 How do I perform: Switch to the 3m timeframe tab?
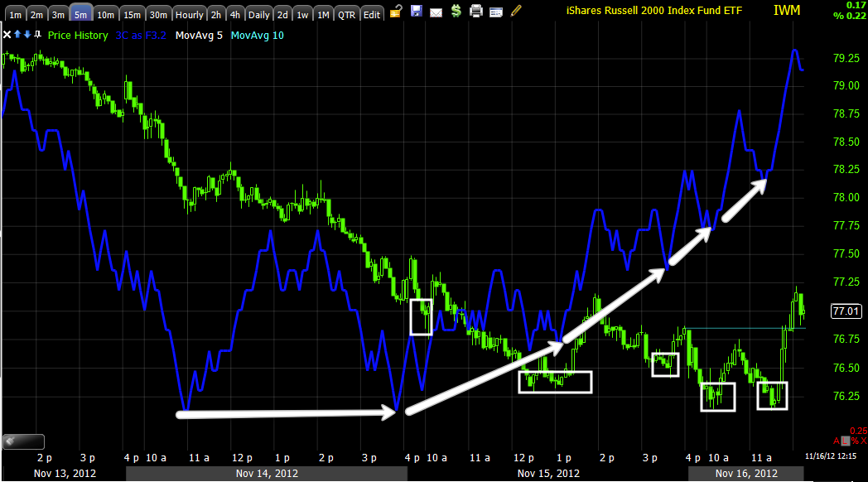(x=58, y=14)
